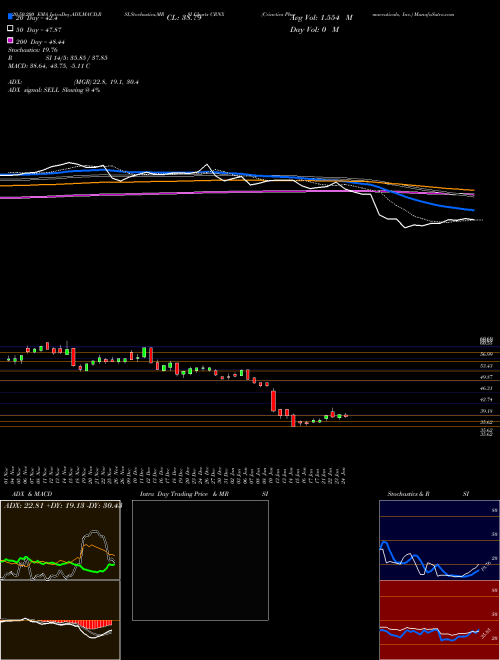This screenshot has width=500, height=660.
Task: Select the '50 Day = 47.87' label
Action: (x=41, y=29)
